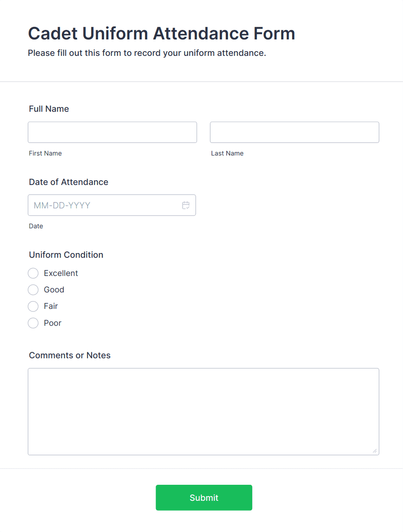Choose the Good uniform condition option
403x532 pixels.
tap(33, 290)
